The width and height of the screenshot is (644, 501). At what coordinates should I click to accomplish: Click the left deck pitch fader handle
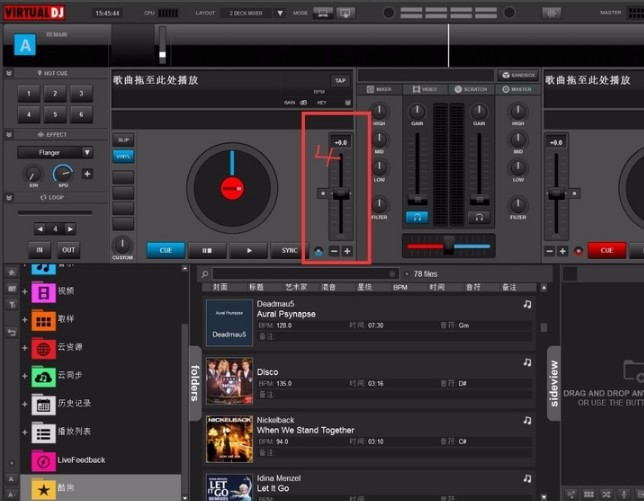(341, 193)
